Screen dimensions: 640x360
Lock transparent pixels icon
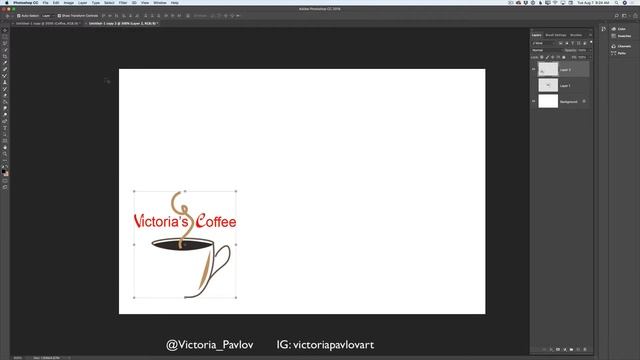tap(542, 57)
